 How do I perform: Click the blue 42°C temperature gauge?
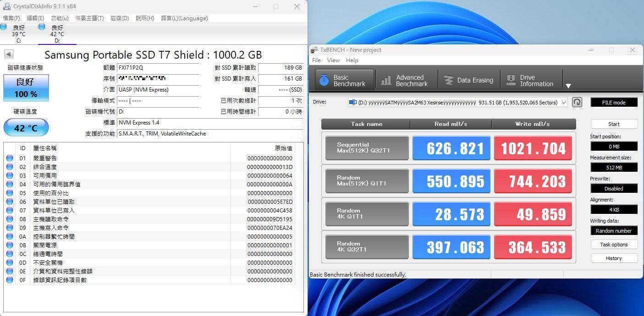(x=26, y=127)
